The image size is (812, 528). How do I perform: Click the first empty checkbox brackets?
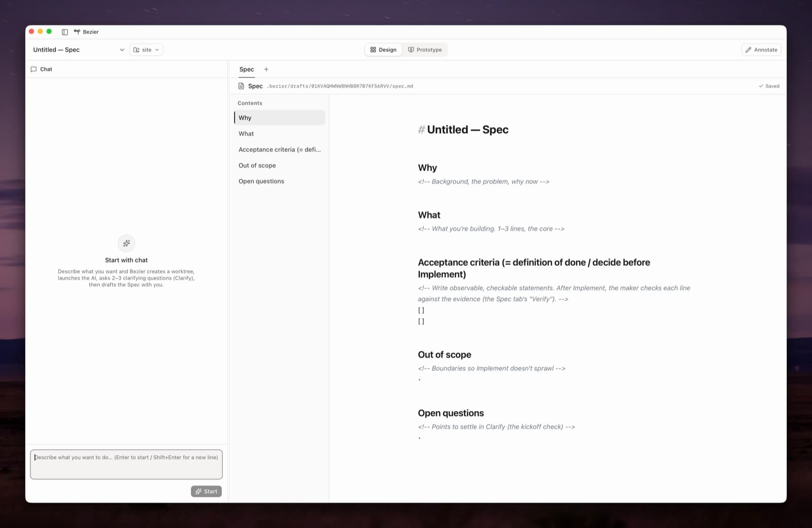tap(421, 311)
